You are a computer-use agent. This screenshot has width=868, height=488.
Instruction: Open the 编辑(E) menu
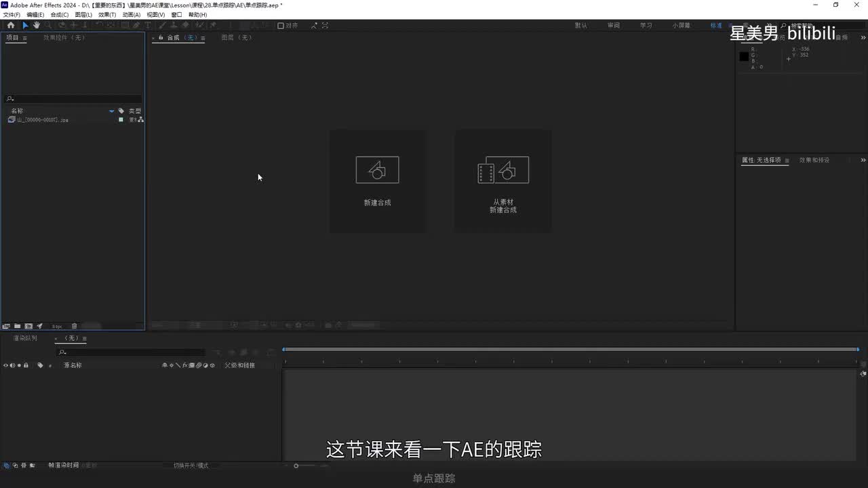[35, 14]
